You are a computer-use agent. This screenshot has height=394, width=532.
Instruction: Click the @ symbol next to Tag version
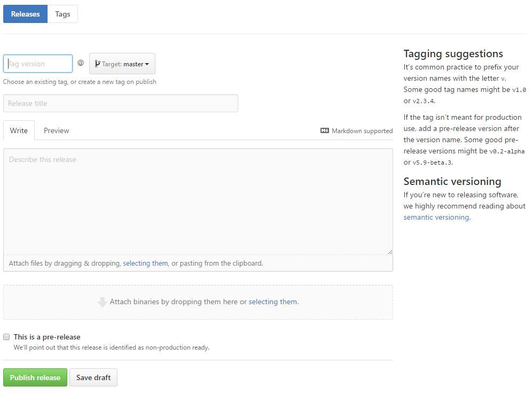[81, 63]
